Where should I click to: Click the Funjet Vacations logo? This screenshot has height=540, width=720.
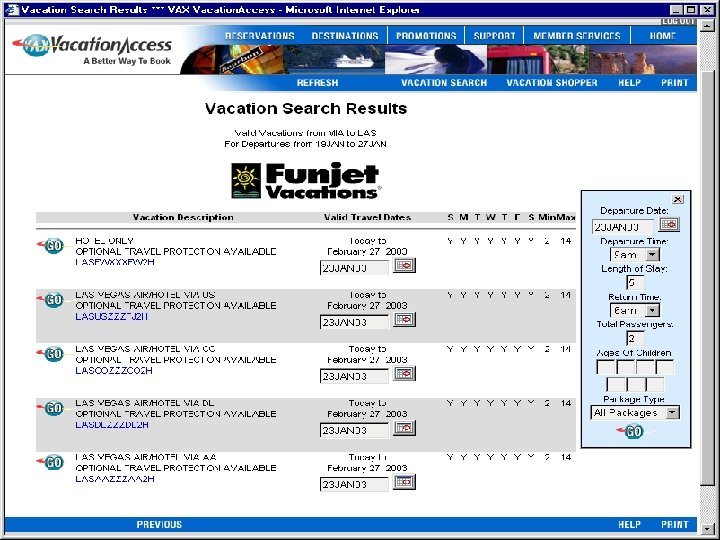(306, 180)
